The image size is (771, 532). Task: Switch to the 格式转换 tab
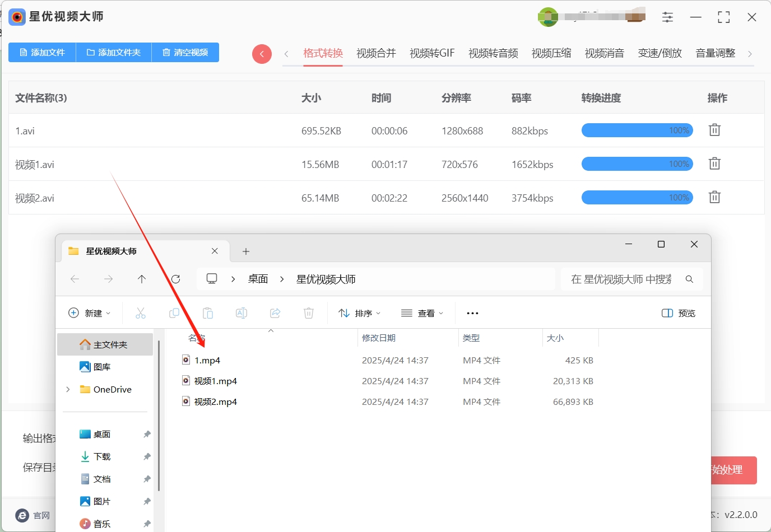[x=323, y=53]
